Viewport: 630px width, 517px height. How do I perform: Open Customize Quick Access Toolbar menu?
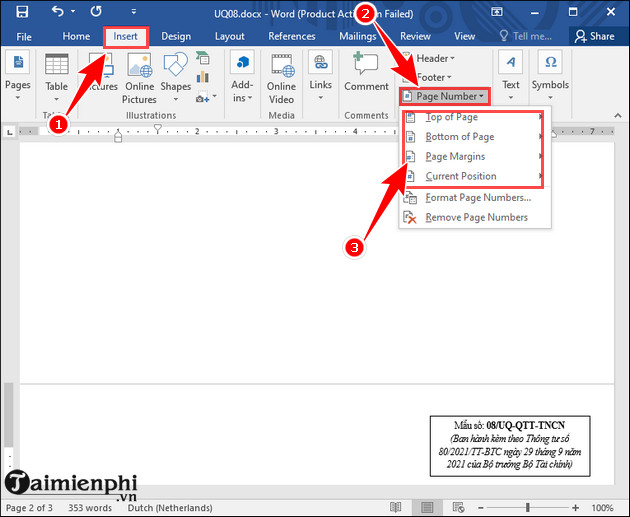(x=134, y=12)
